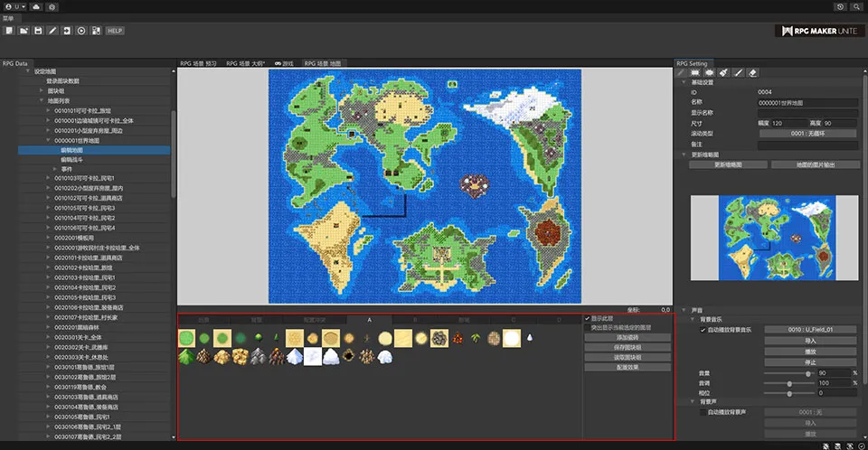This screenshot has width=868, height=450.
Task: Open the 滚动类型 dropdown showing 0001 : 无循环
Action: point(807,133)
